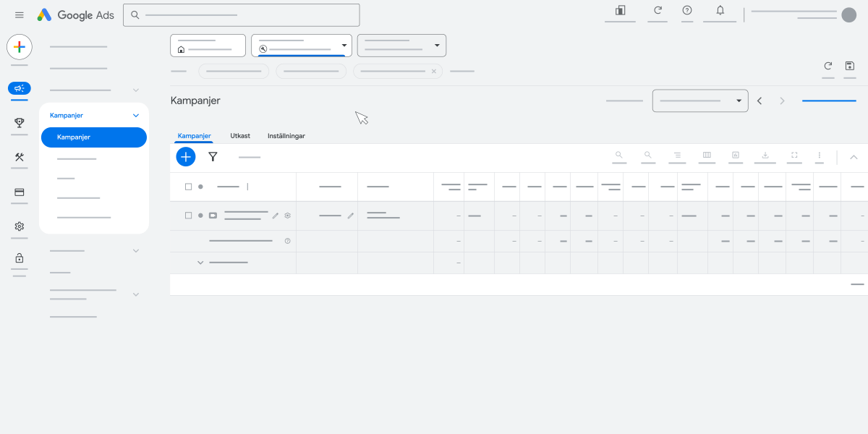Collapse the table toolbar with the chevron
This screenshot has width=868, height=434.
click(854, 157)
